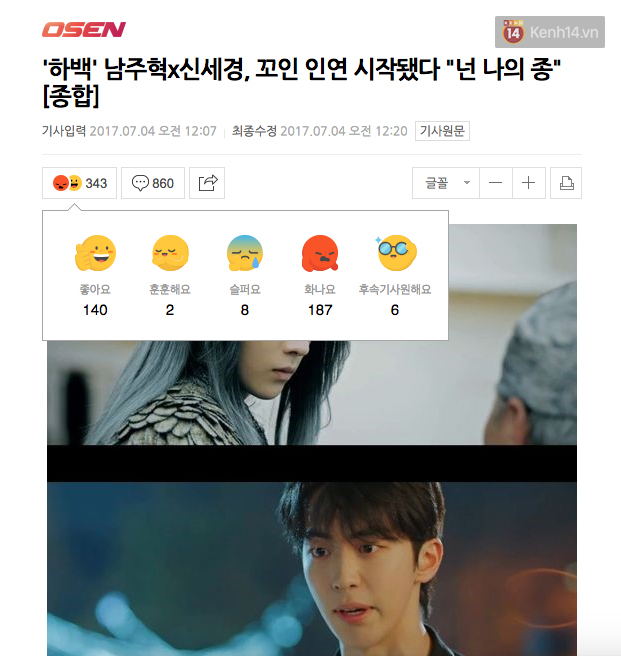Open the 기사원문 original article link

442,131
